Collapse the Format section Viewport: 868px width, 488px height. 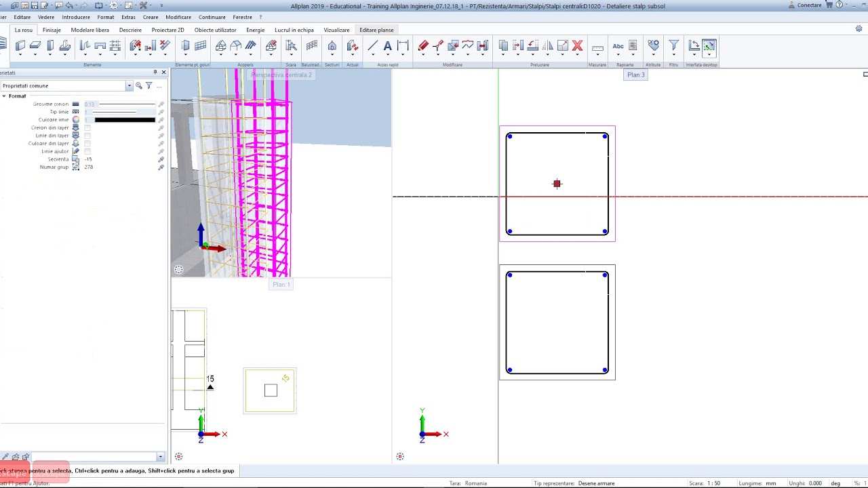pos(4,96)
